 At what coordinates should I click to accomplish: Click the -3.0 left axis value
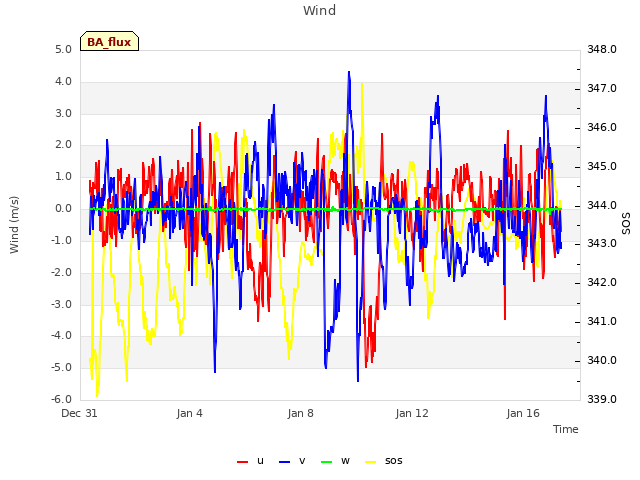coord(61,304)
